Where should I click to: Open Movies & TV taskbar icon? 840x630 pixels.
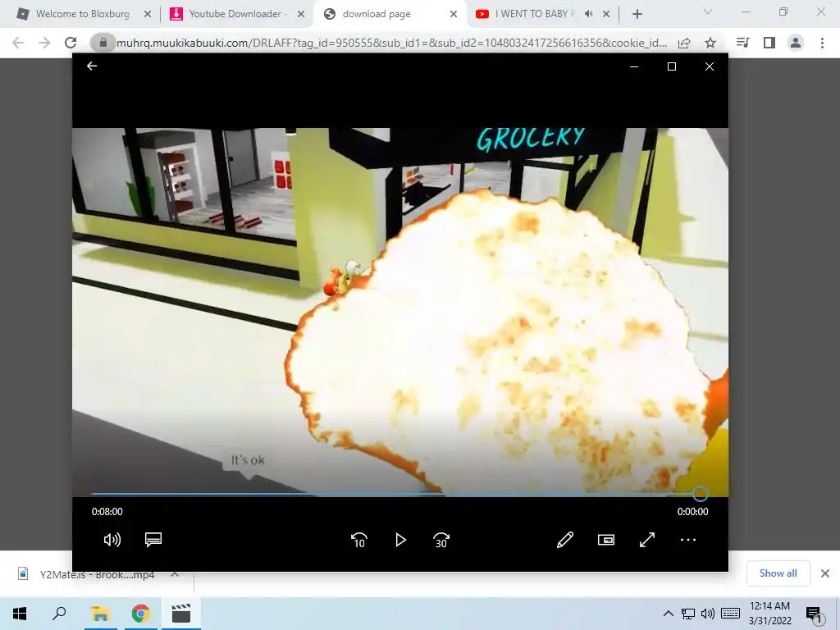(x=181, y=614)
